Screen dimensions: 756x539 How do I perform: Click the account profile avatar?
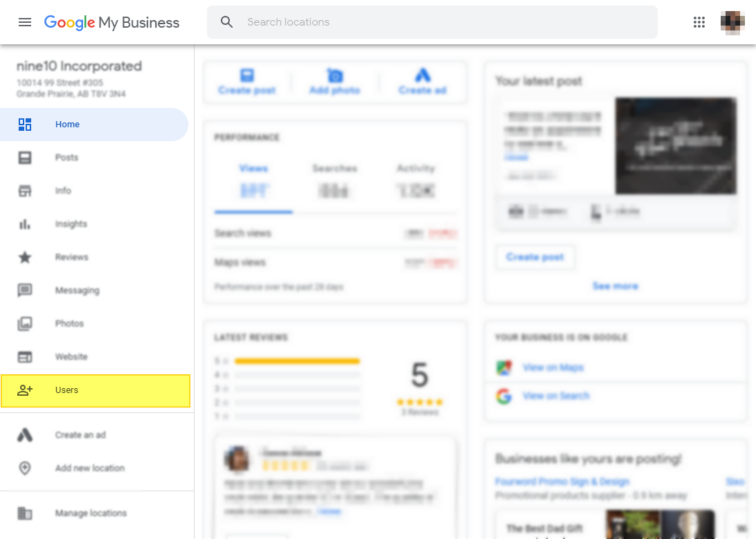click(x=732, y=22)
